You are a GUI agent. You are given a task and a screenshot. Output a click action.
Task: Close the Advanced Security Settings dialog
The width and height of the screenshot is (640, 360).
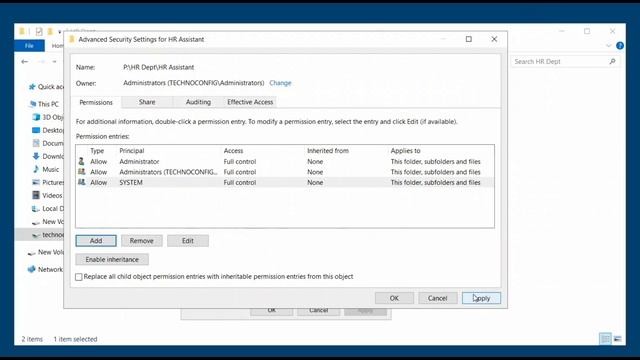[494, 39]
